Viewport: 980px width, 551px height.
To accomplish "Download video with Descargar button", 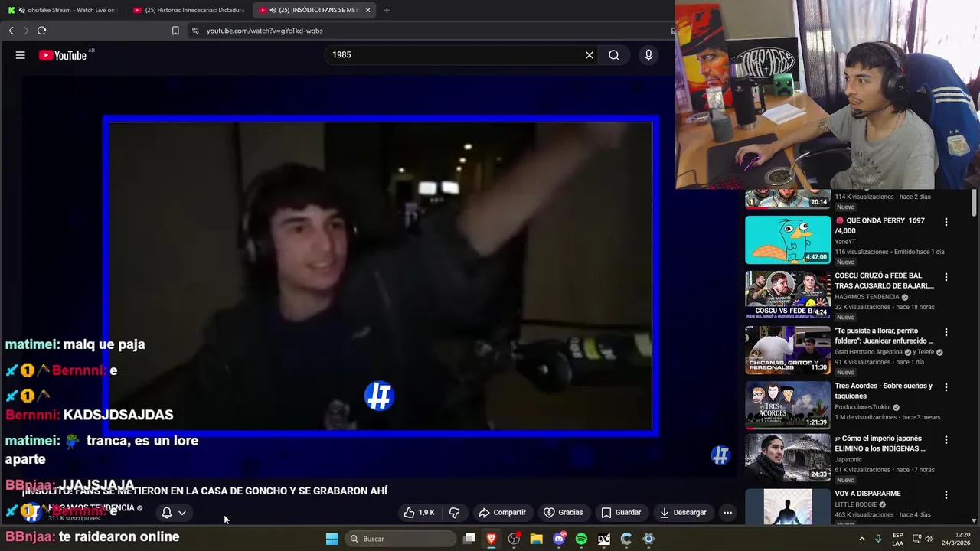I will point(683,513).
